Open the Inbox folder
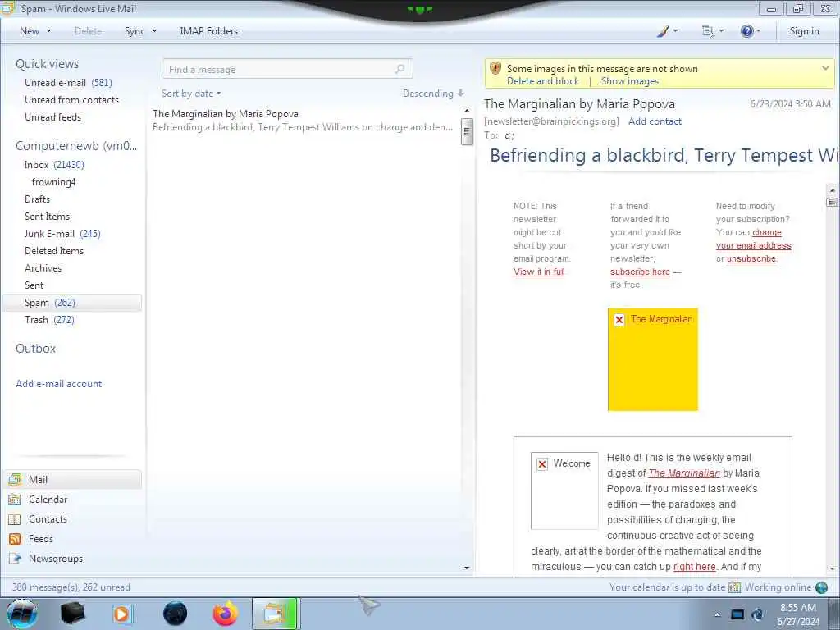This screenshot has height=630, width=840. [x=54, y=164]
